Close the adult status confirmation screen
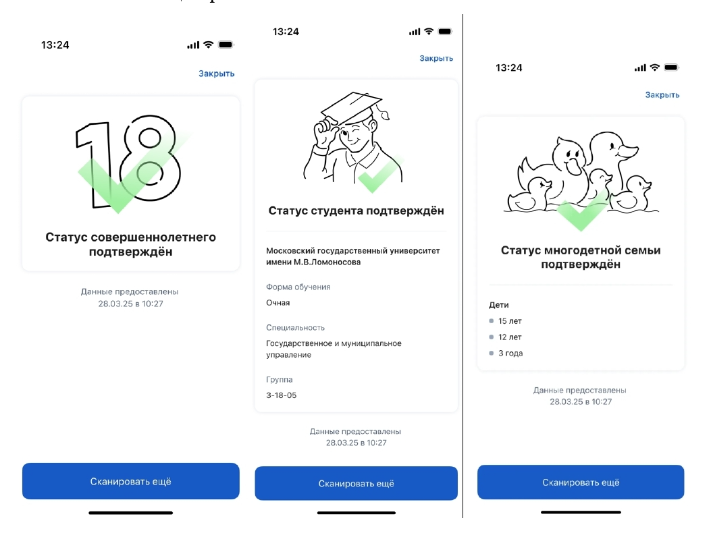Image resolution: width=711 pixels, height=533 pixels. 216,73
